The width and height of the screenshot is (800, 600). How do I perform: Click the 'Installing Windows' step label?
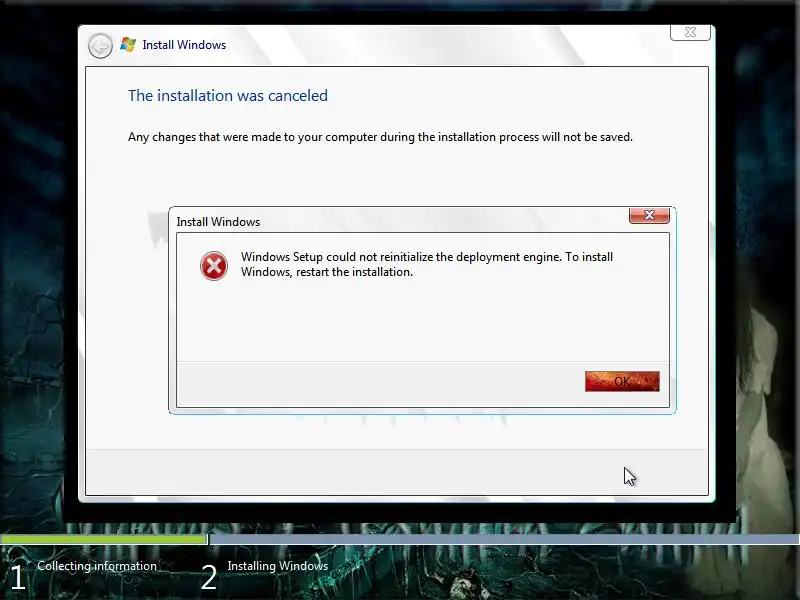point(278,566)
